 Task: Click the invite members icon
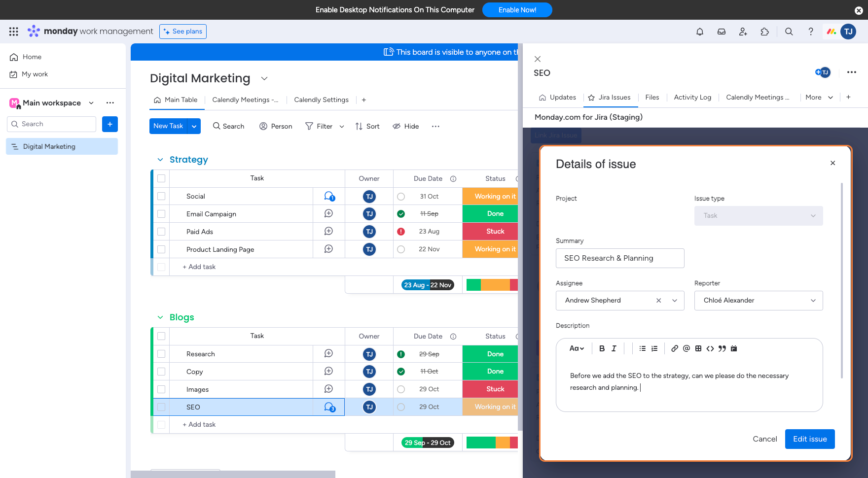pos(743,32)
